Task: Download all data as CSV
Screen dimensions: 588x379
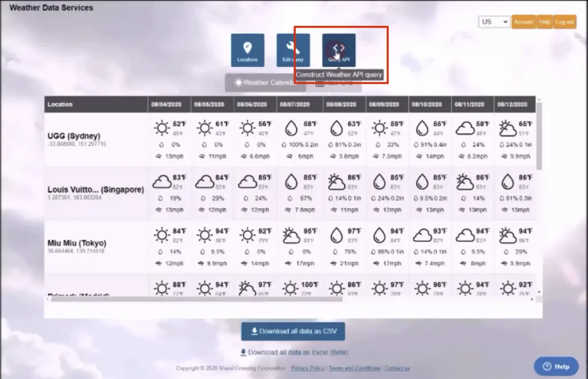Action: click(293, 331)
